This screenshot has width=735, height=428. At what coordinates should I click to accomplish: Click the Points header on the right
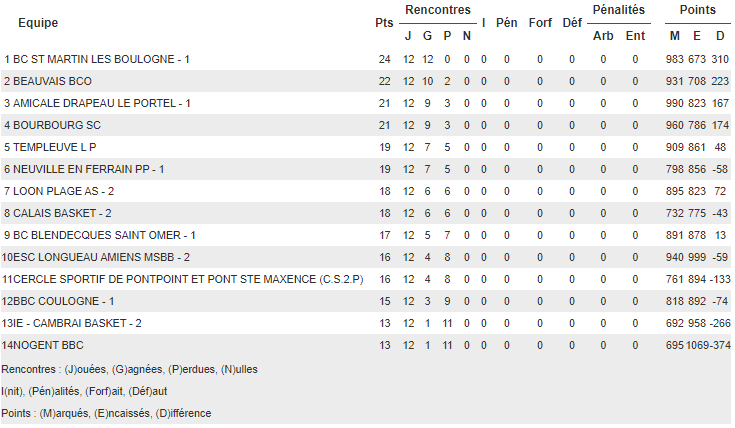tap(697, 9)
